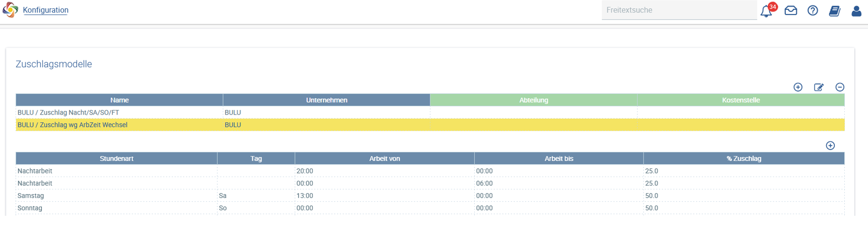Click the application logo icon
This screenshot has width=868, height=238.
(10, 10)
